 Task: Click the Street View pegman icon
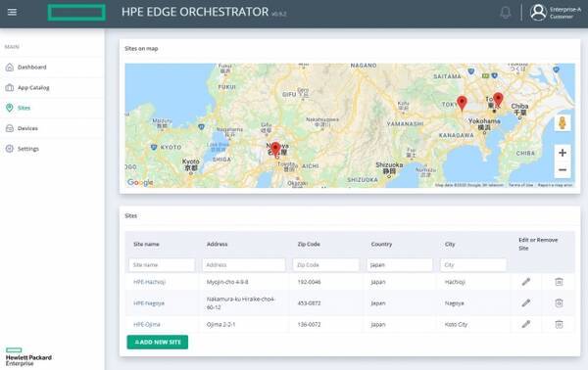click(x=563, y=122)
